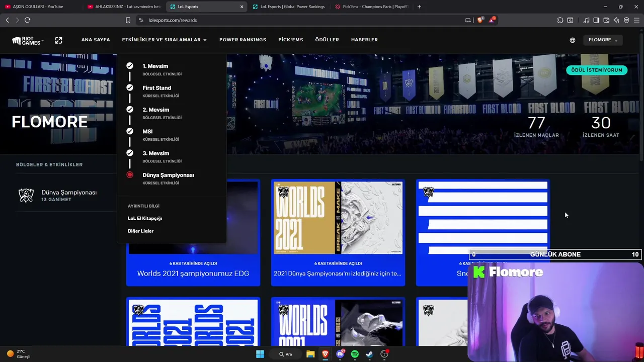Click the Ara search box on taskbar
The height and width of the screenshot is (362, 644).
coord(286,354)
